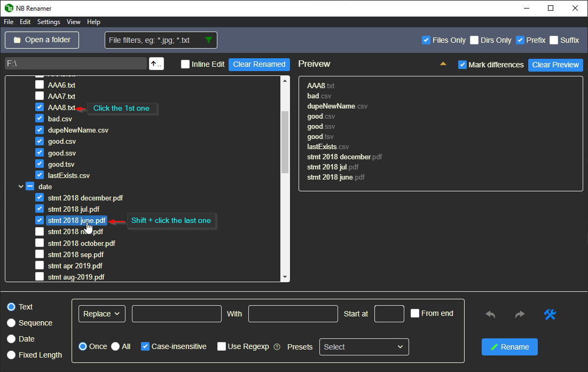Click the redo arrow icon

click(x=520, y=314)
